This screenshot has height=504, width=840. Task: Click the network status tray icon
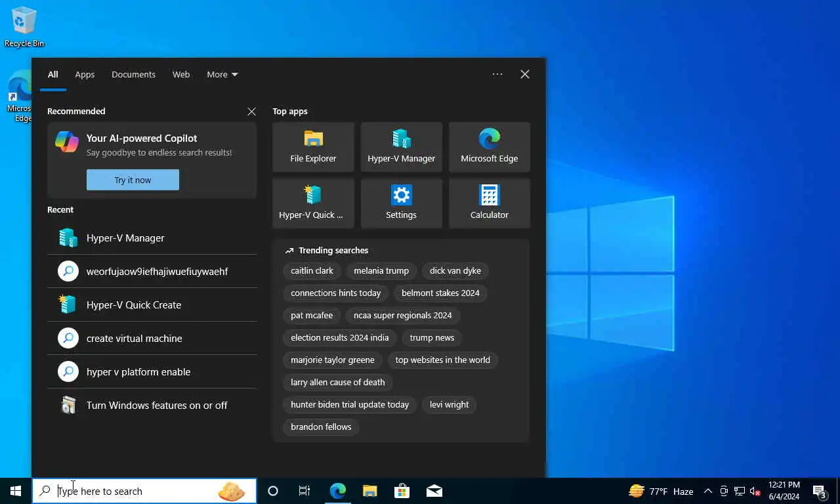740,491
